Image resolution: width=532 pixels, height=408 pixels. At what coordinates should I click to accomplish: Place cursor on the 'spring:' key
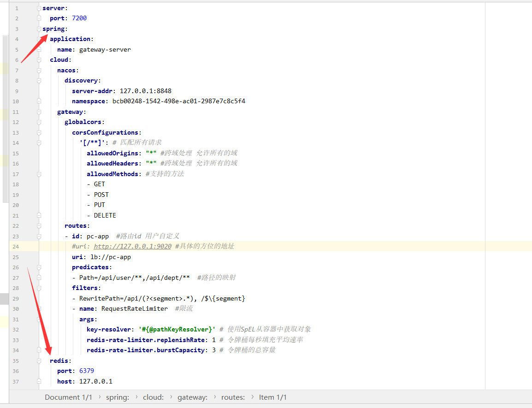(55, 29)
